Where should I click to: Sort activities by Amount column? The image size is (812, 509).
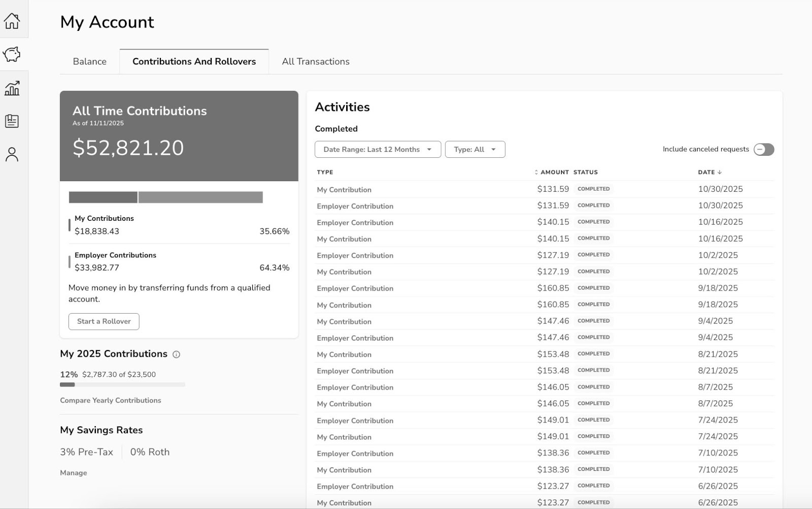[x=551, y=172]
